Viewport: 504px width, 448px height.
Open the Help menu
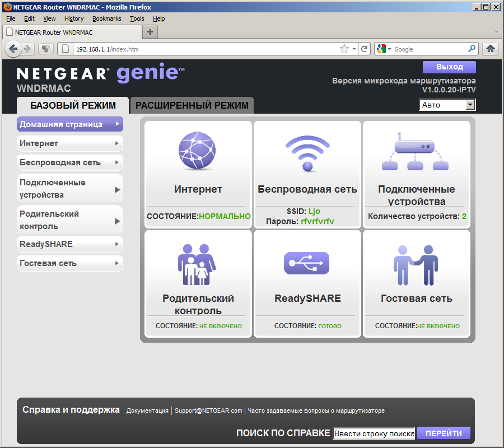click(159, 18)
